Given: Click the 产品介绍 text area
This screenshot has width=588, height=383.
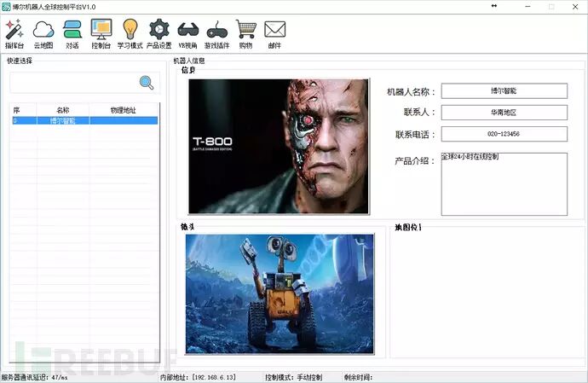Looking at the screenshot, I should 504,184.
